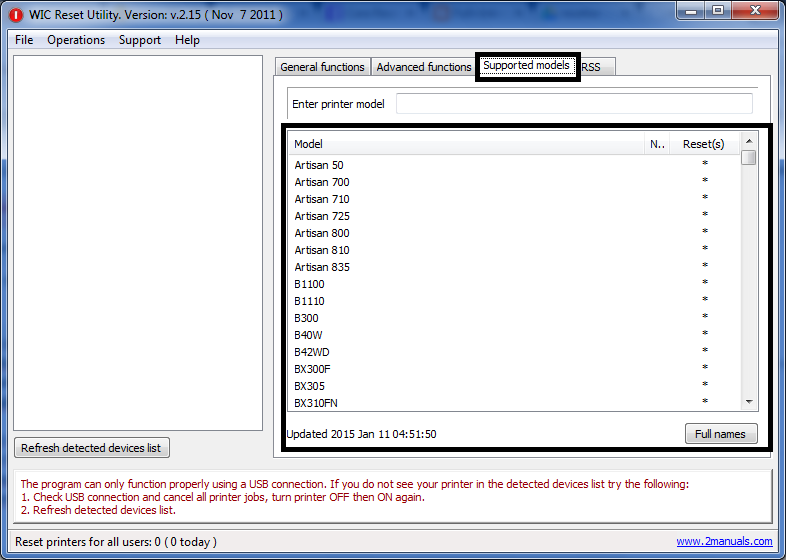Image resolution: width=786 pixels, height=560 pixels.
Task: Focus the Enter printer model field
Action: [574, 103]
